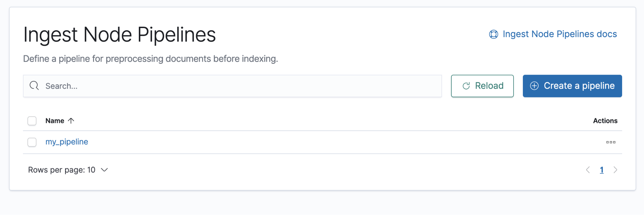The height and width of the screenshot is (215, 644).
Task: Check the header checkbox to select all pipelines
Action: [32, 120]
